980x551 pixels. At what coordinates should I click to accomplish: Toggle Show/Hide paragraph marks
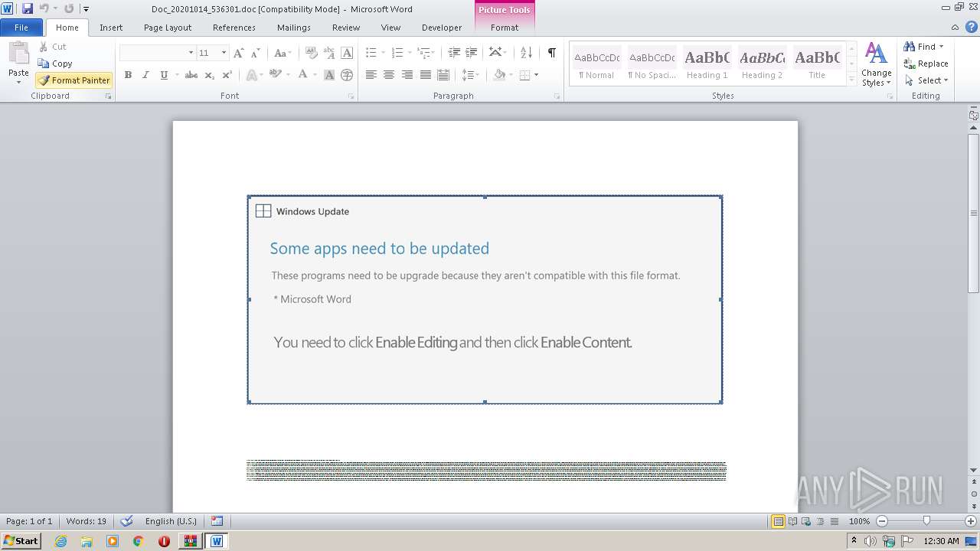551,53
